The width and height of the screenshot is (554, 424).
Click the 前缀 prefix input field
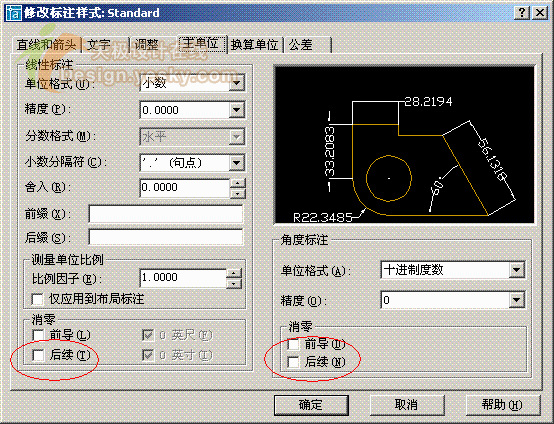click(x=166, y=214)
